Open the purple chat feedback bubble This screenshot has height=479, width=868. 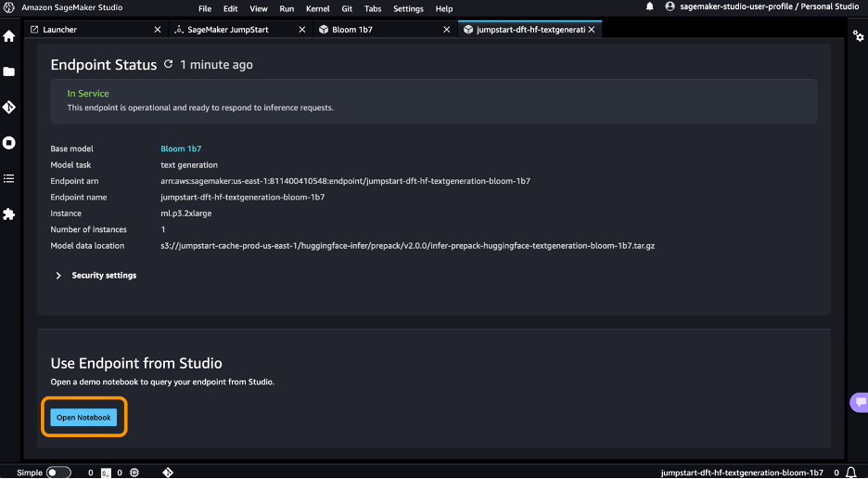[860, 403]
